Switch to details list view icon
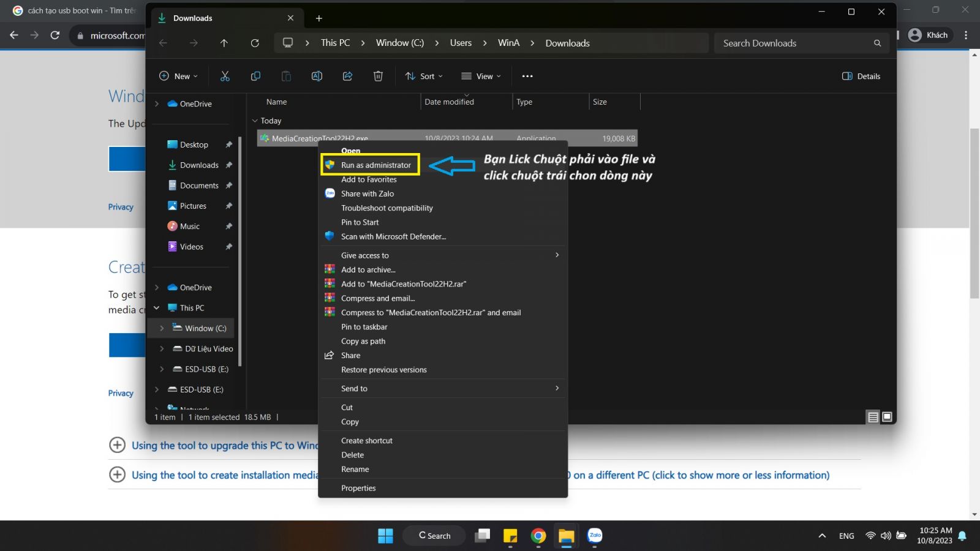Image resolution: width=980 pixels, height=551 pixels. coord(873,417)
